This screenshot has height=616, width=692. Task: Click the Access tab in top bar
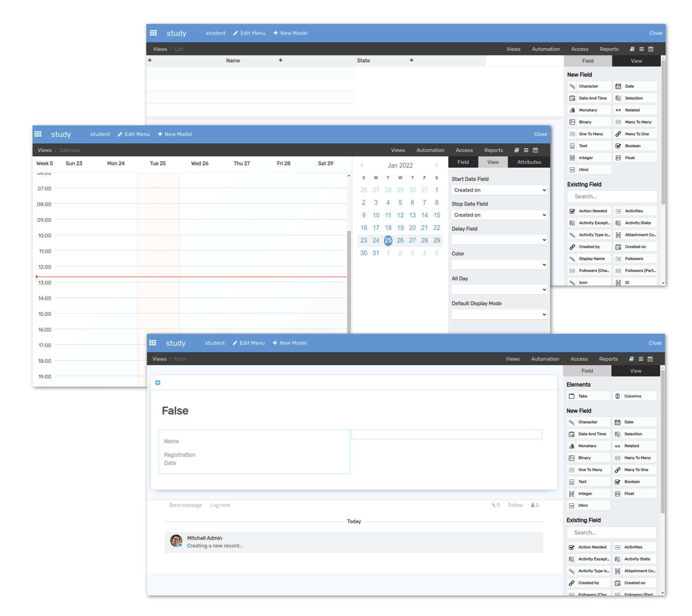point(579,49)
